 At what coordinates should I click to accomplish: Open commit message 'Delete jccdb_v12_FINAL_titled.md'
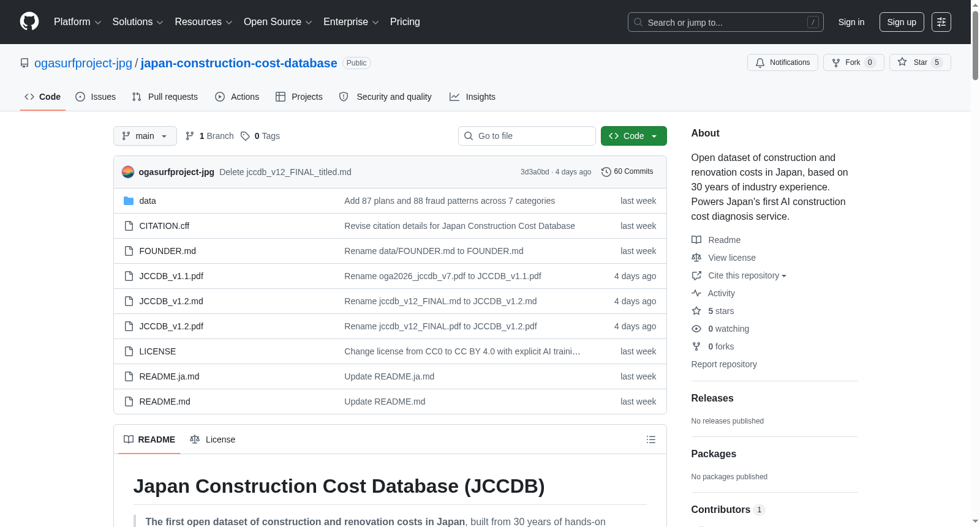(285, 172)
